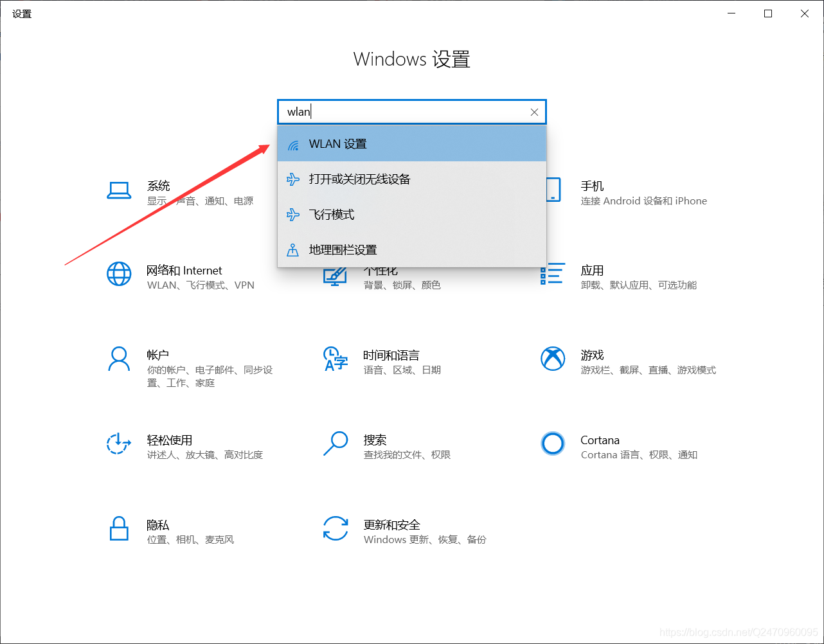Click the text 连接 Android 设备和 iPhone
The height and width of the screenshot is (644, 824).
(x=644, y=201)
